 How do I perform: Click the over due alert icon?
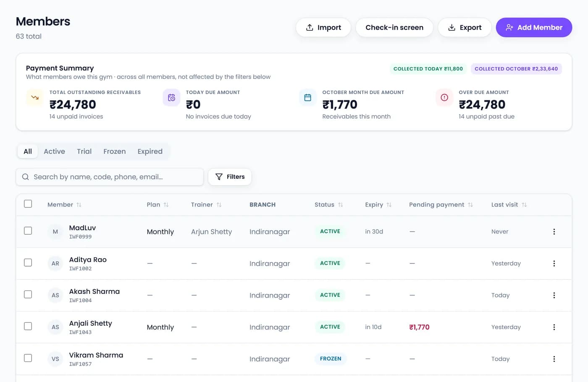444,97
